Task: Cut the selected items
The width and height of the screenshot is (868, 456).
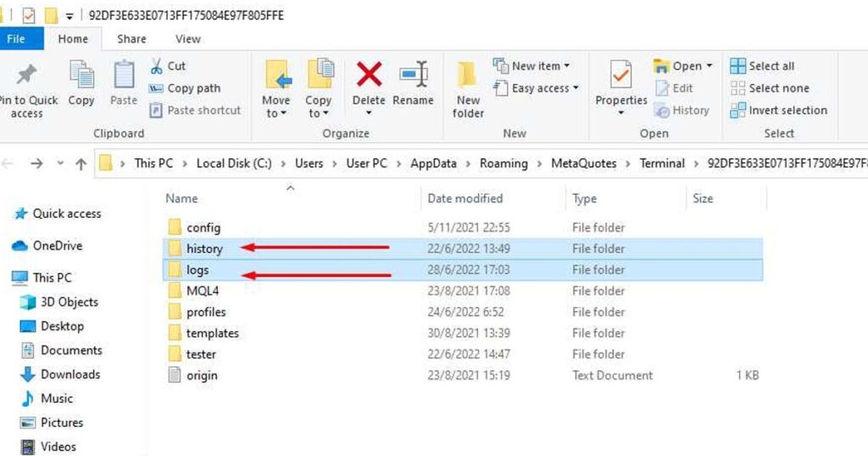Action: (168, 66)
